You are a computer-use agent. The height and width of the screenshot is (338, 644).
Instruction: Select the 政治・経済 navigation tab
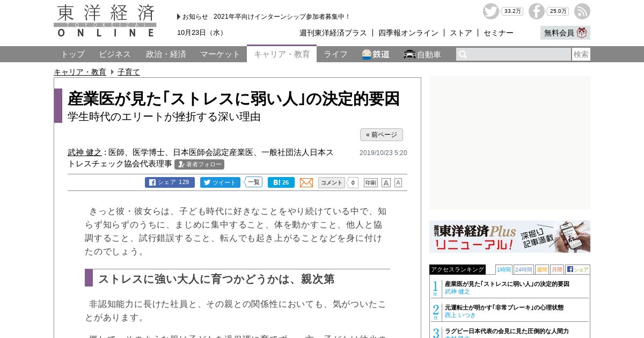(x=166, y=54)
